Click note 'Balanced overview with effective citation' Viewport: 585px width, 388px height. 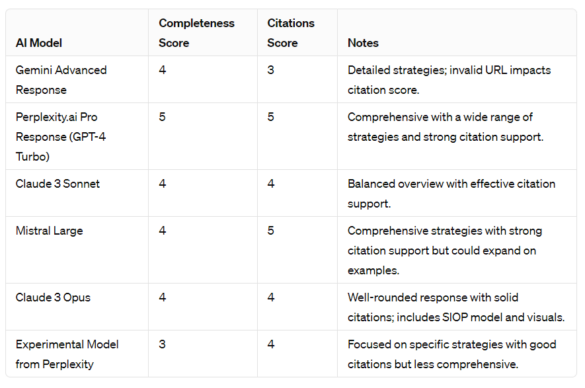click(x=451, y=194)
